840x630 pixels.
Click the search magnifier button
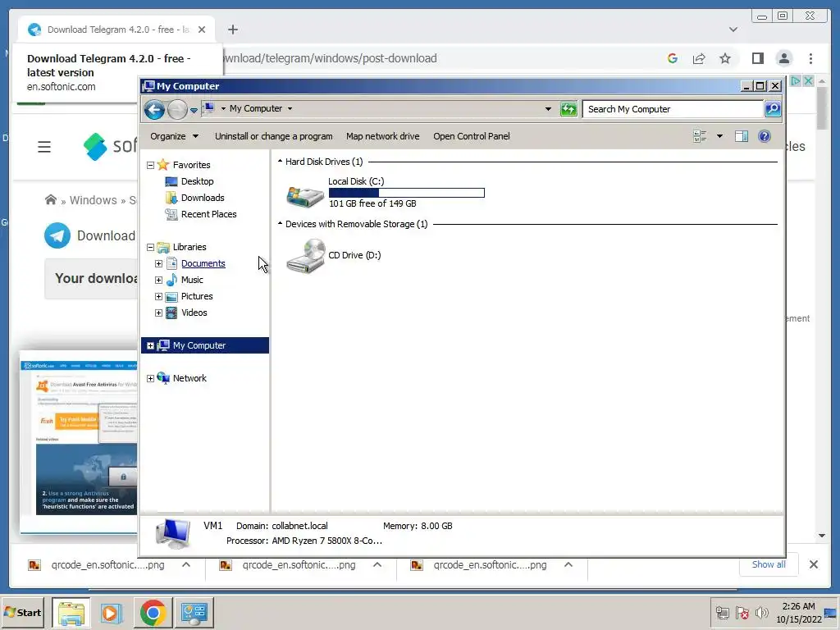[773, 109]
